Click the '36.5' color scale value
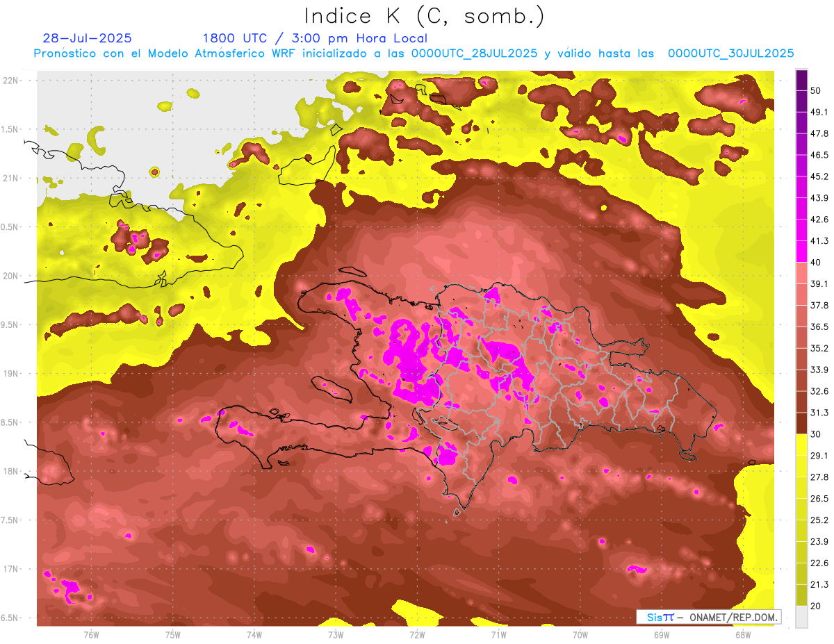834x644 pixels. (x=819, y=327)
